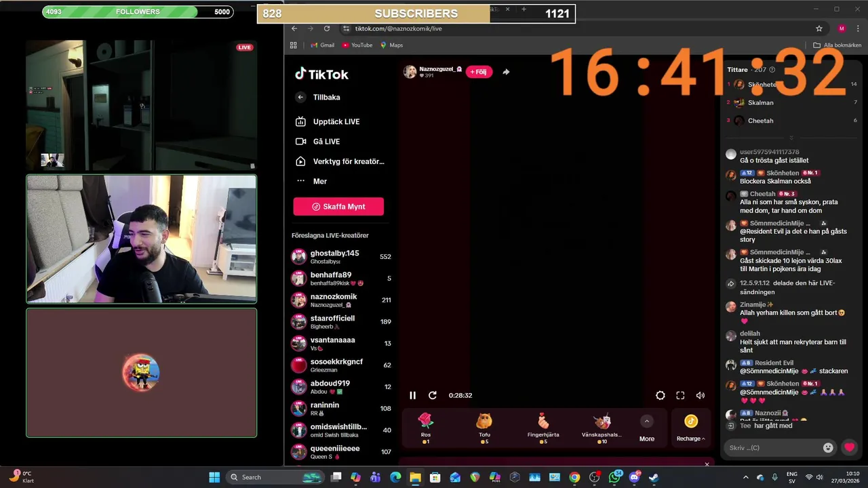Open the Chrome apps grid shortcut
Screen dimensions: 868x488
pyautogui.click(x=294, y=45)
